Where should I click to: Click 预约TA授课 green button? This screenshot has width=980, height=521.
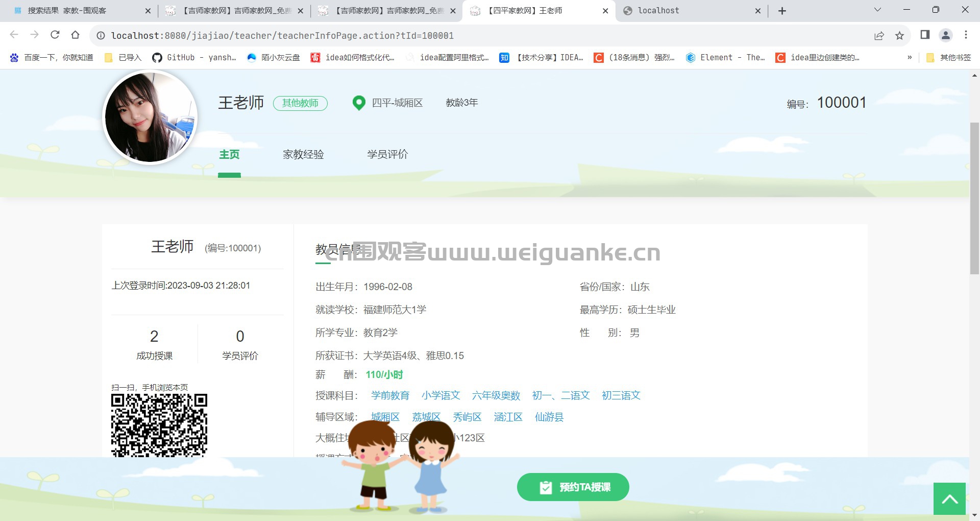tap(573, 487)
